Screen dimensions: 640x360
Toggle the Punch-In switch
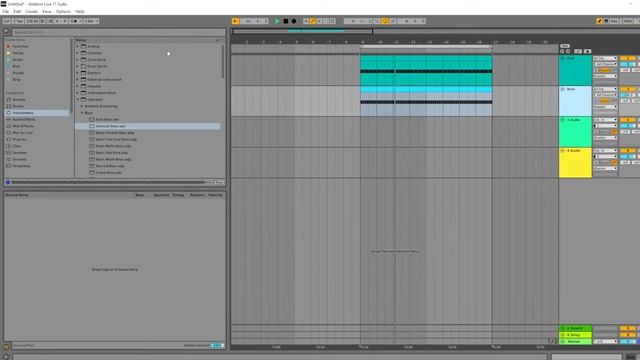[377, 21]
